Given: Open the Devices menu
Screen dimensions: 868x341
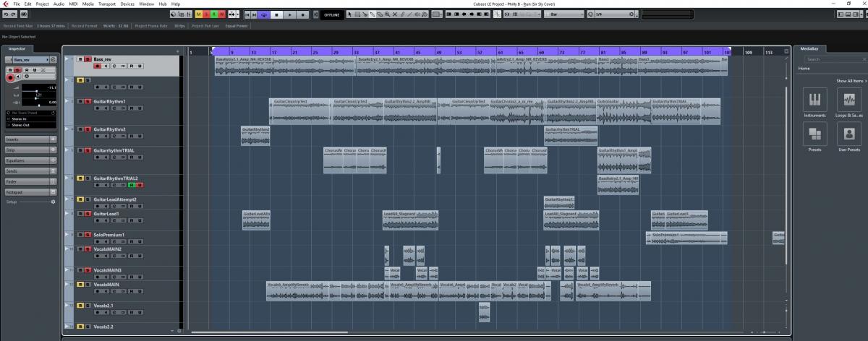Looking at the screenshot, I should [127, 4].
